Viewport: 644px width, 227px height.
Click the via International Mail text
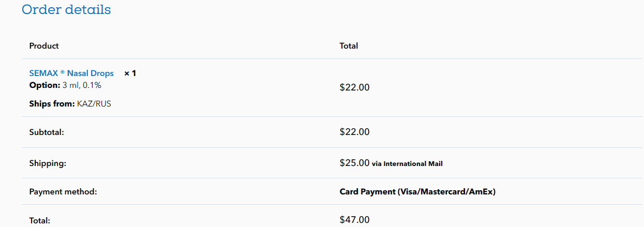click(x=407, y=164)
